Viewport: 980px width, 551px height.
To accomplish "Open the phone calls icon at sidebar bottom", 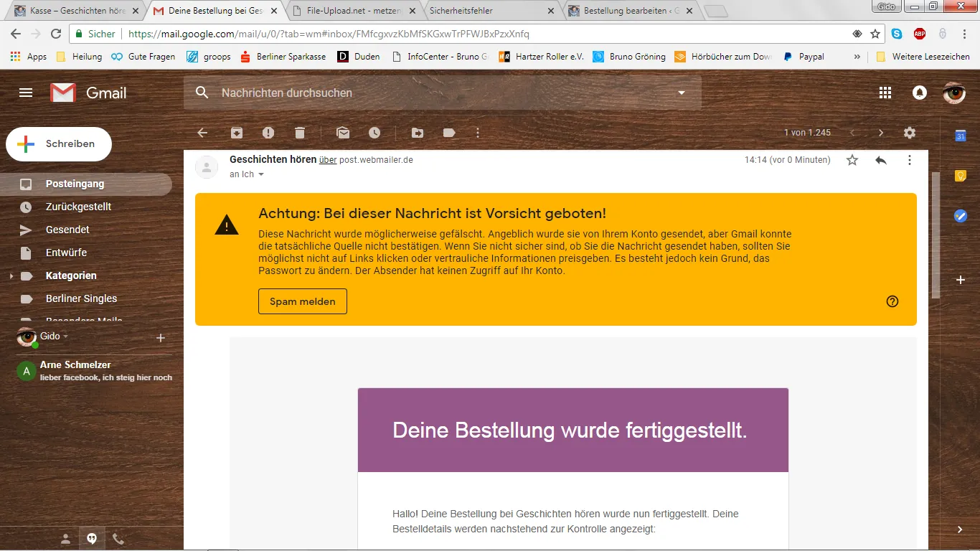I will [x=118, y=539].
